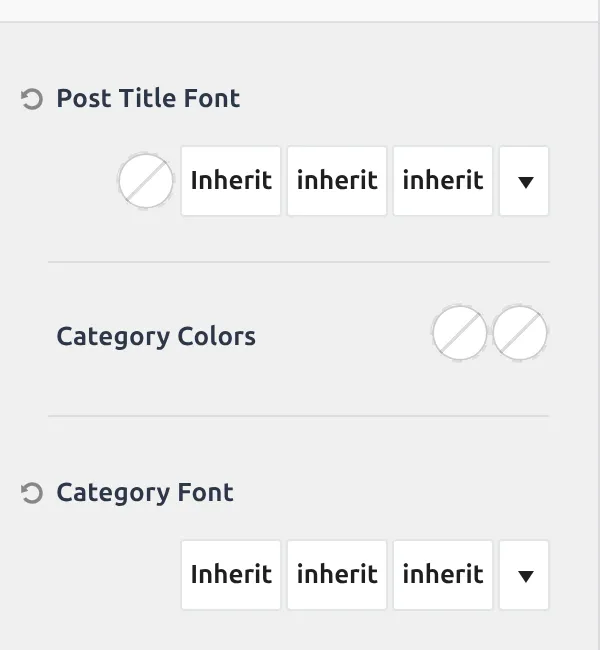Click the white header strip at top
This screenshot has width=600, height=650.
[x=299, y=10]
